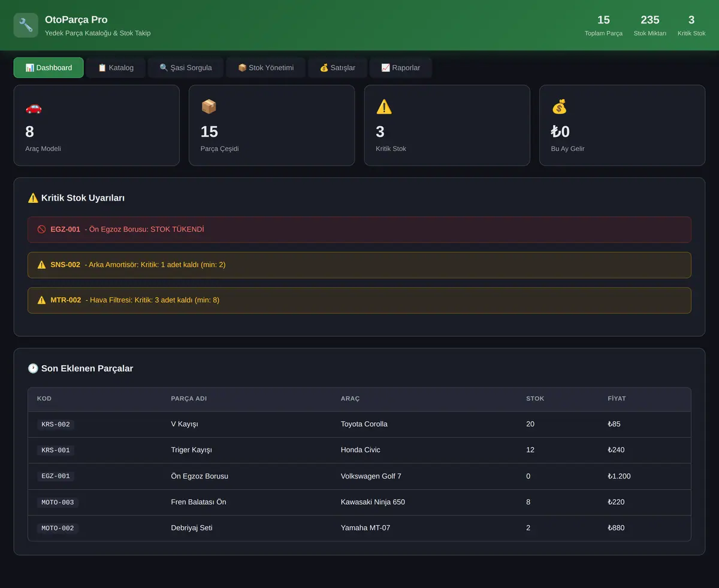
Task: Click the Volkswagen Golf 7 vehicle cell
Action: (x=371, y=476)
